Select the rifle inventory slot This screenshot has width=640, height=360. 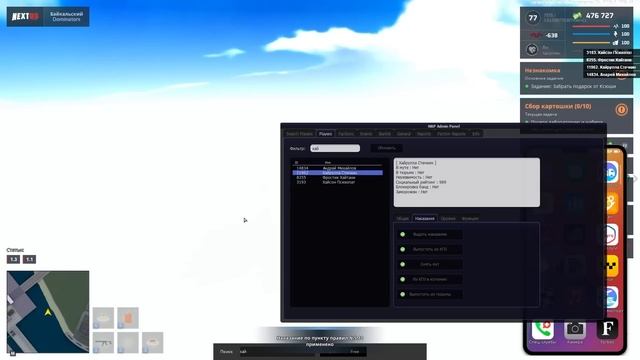coord(103,342)
